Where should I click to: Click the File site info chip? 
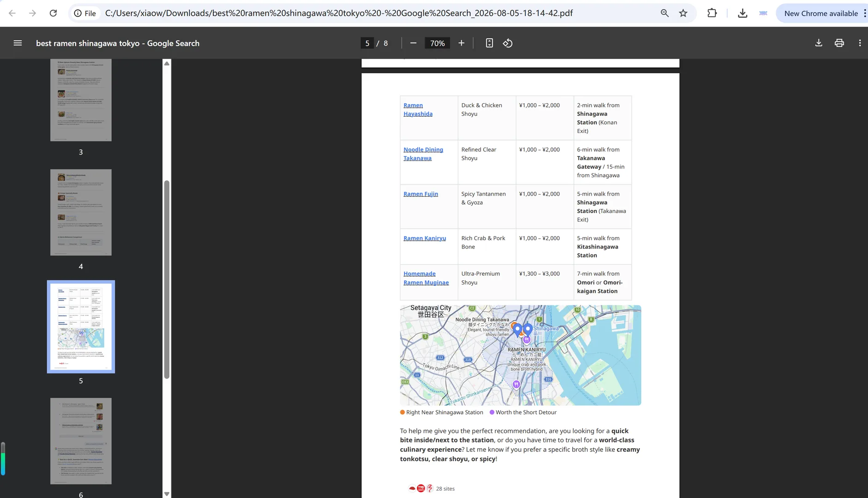tap(85, 13)
